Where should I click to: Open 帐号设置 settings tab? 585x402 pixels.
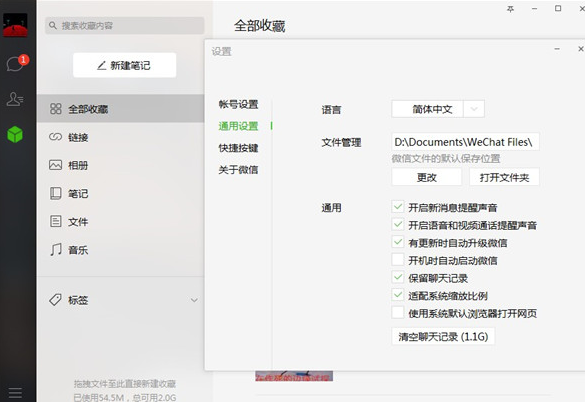(238, 105)
